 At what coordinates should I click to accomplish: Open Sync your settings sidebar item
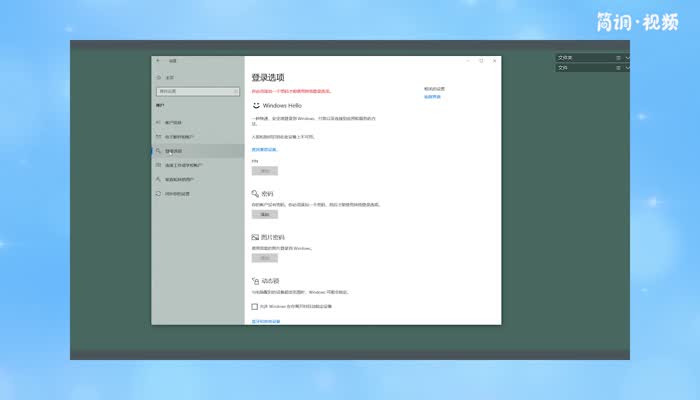[x=176, y=193]
